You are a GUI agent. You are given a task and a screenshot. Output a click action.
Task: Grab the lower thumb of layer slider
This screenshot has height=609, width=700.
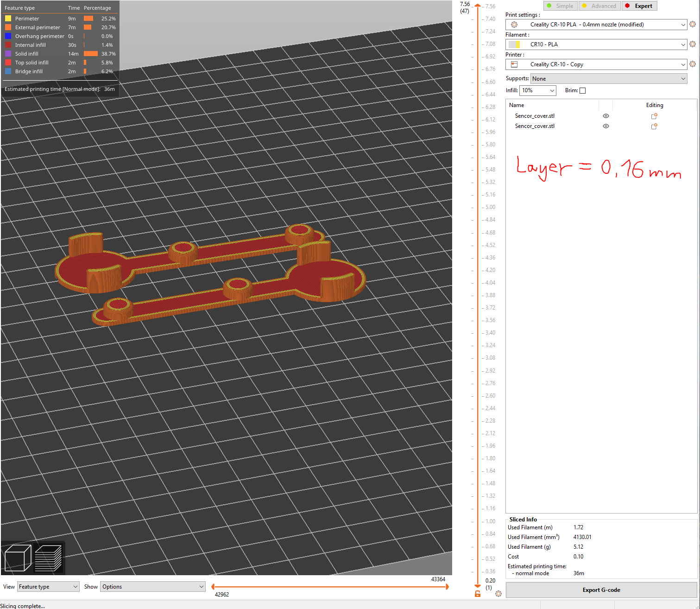478,586
